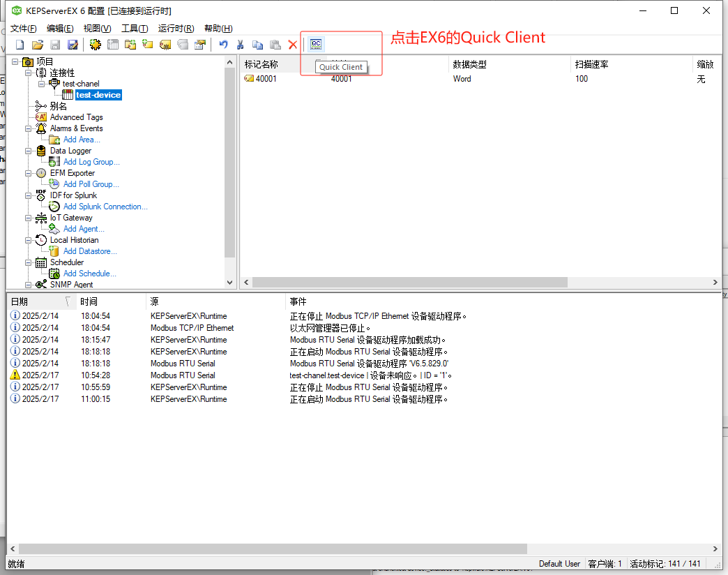Click the IoT Gateway tree icon

click(41, 217)
